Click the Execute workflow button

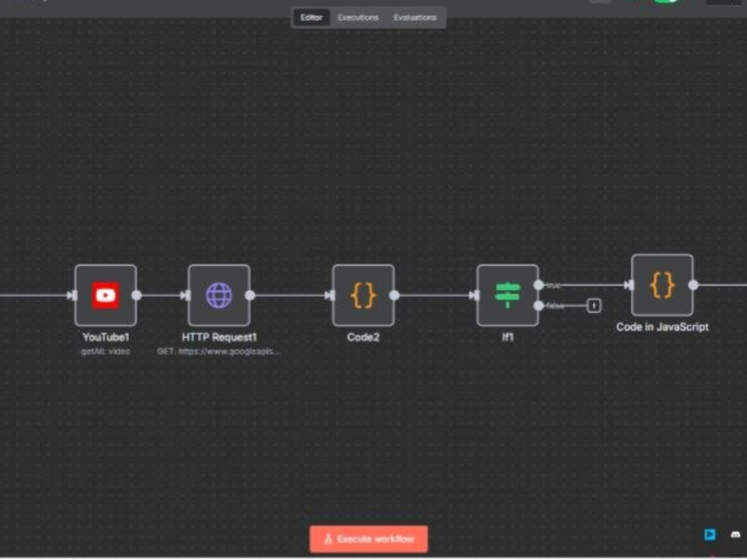(369, 539)
